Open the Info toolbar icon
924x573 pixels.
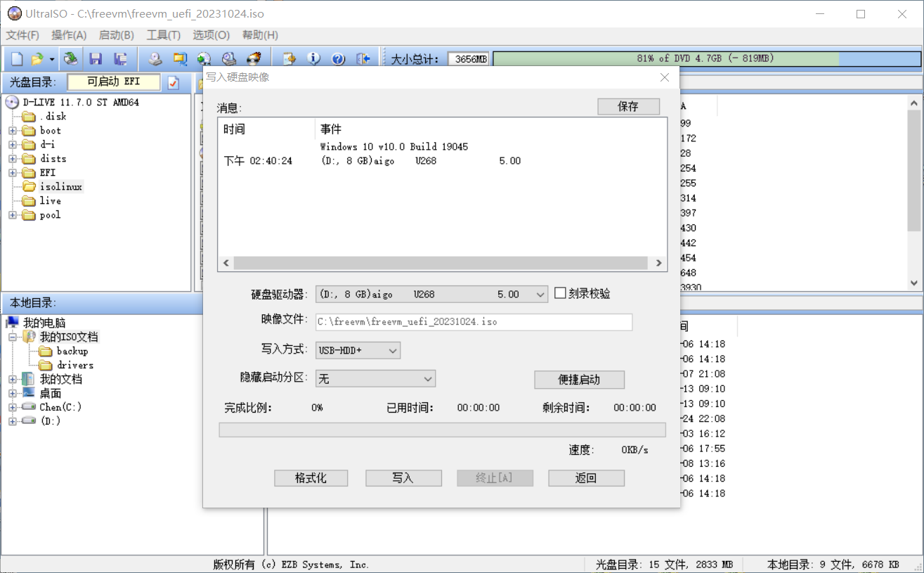click(x=313, y=59)
